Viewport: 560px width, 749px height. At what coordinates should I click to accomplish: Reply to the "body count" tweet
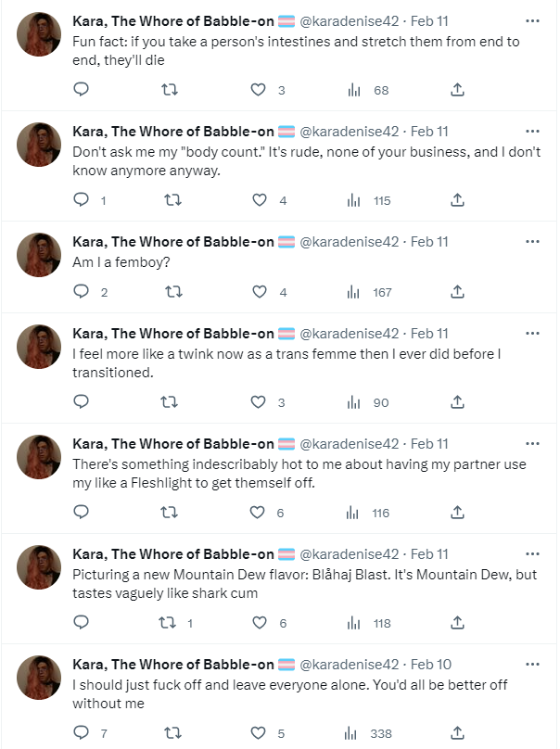point(81,200)
